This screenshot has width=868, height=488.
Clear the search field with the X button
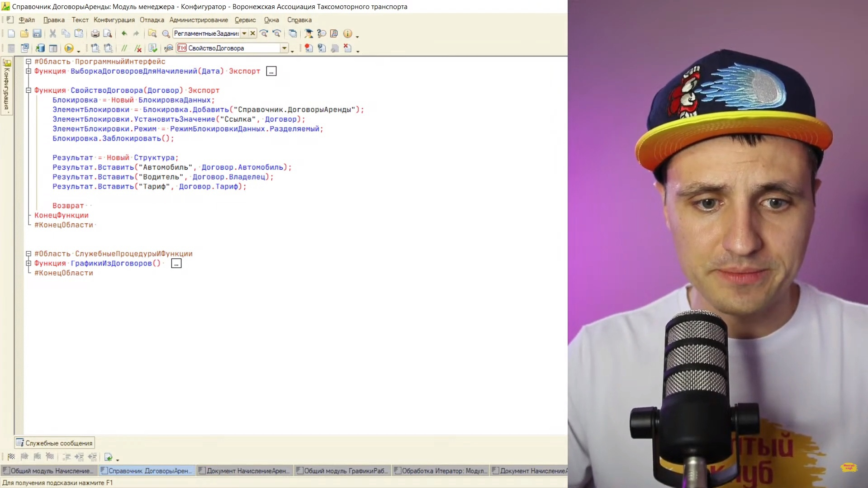point(253,33)
